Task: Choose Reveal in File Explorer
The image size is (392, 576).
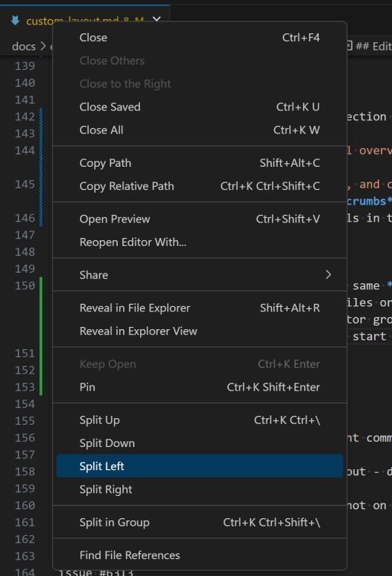Action: pyautogui.click(x=199, y=308)
